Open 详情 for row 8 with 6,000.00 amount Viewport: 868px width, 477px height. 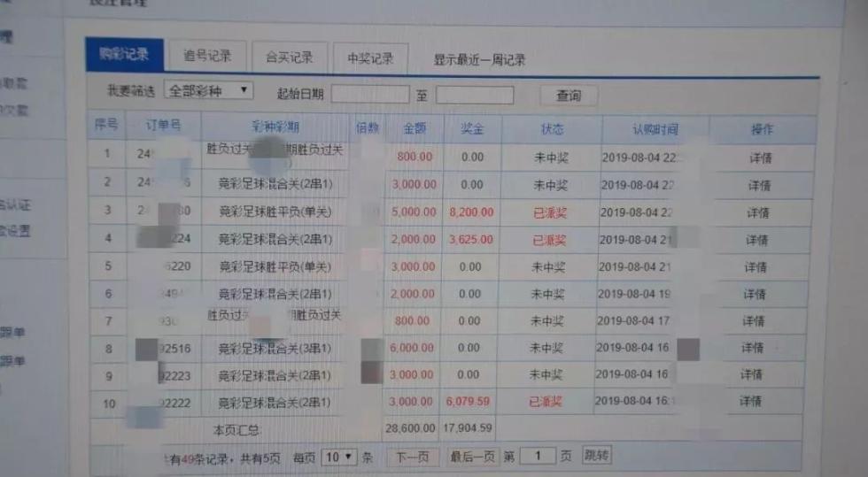pyautogui.click(x=752, y=348)
